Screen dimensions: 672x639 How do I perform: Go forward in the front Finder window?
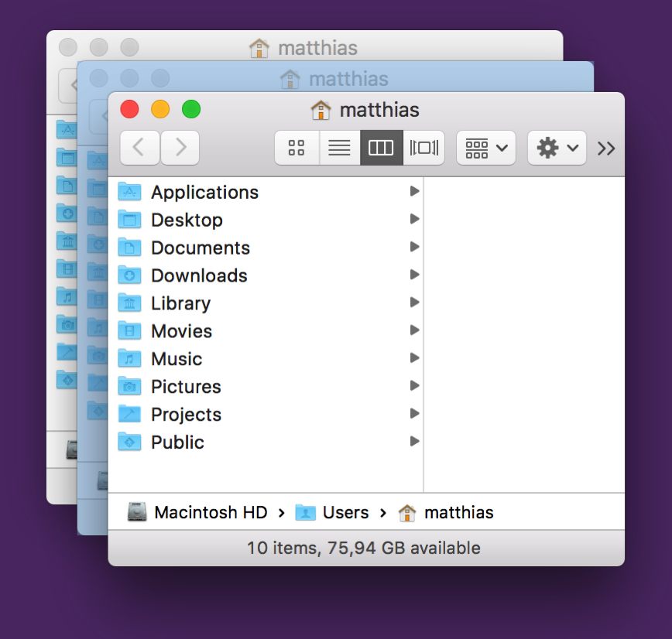pyautogui.click(x=180, y=148)
